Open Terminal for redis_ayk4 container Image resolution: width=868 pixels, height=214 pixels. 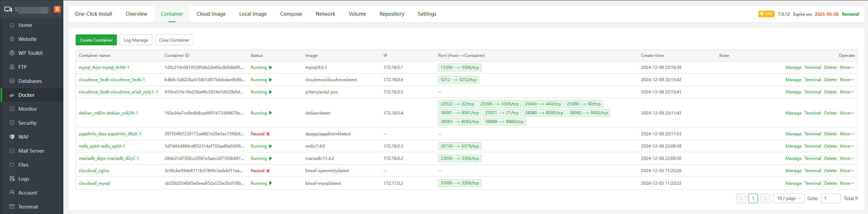pos(812,146)
